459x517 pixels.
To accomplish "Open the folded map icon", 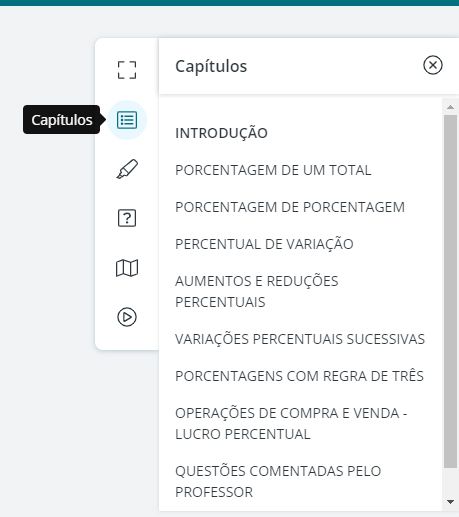I will coord(127,268).
